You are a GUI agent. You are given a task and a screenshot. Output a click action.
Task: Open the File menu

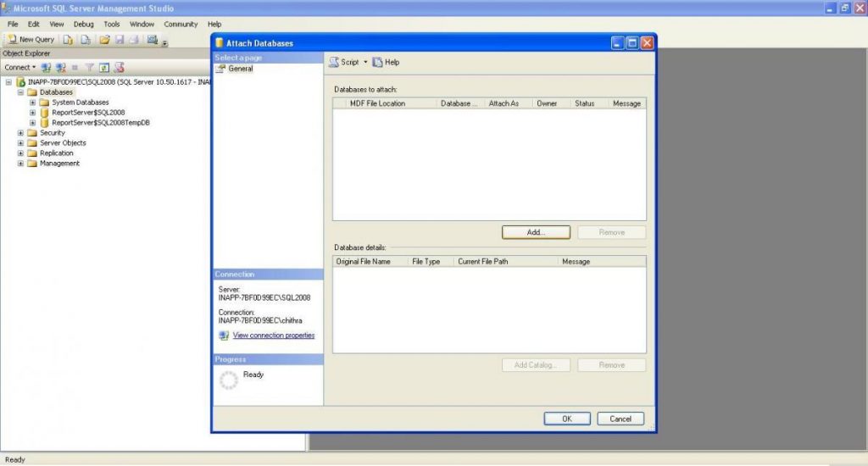[x=13, y=25]
